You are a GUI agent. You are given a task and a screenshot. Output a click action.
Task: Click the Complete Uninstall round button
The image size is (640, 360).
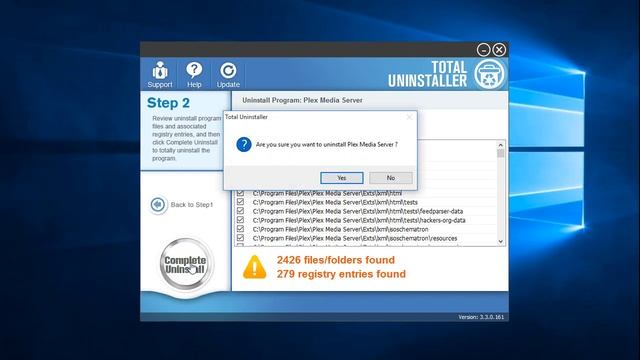[185, 264]
